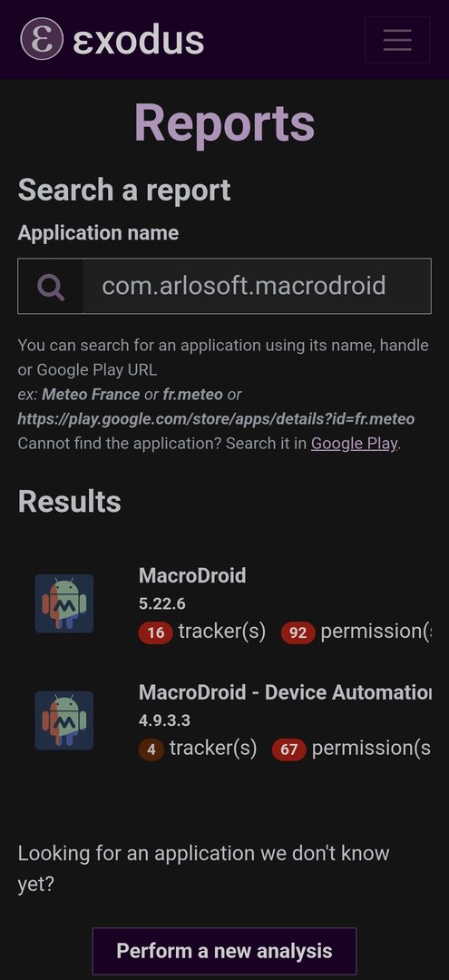Click the magnifying glass search icon
This screenshot has height=980, width=449.
[51, 286]
